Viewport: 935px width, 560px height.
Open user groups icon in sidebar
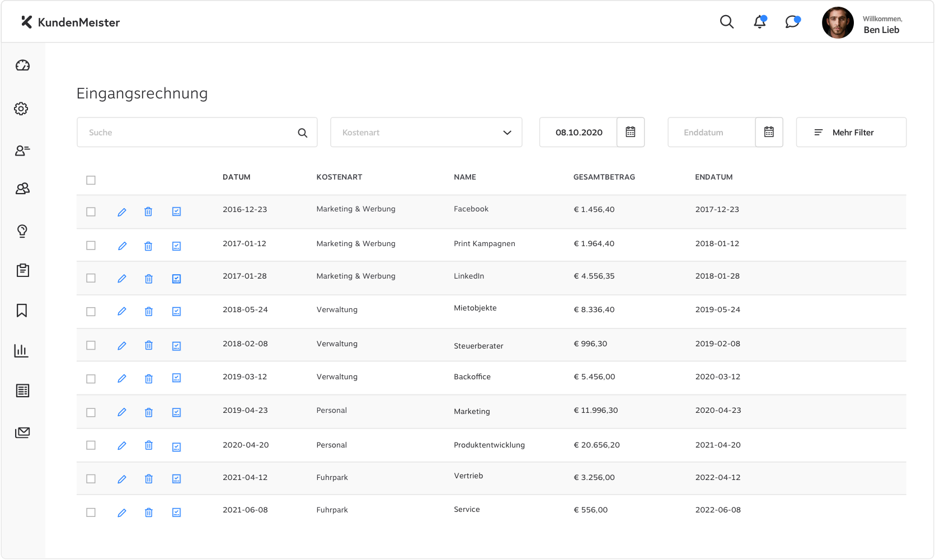pos(22,189)
